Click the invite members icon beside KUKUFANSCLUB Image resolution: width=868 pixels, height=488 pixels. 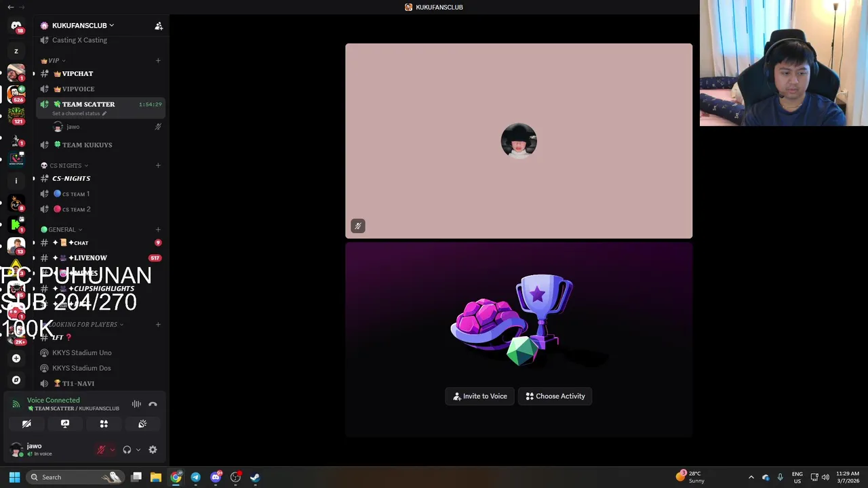(159, 26)
